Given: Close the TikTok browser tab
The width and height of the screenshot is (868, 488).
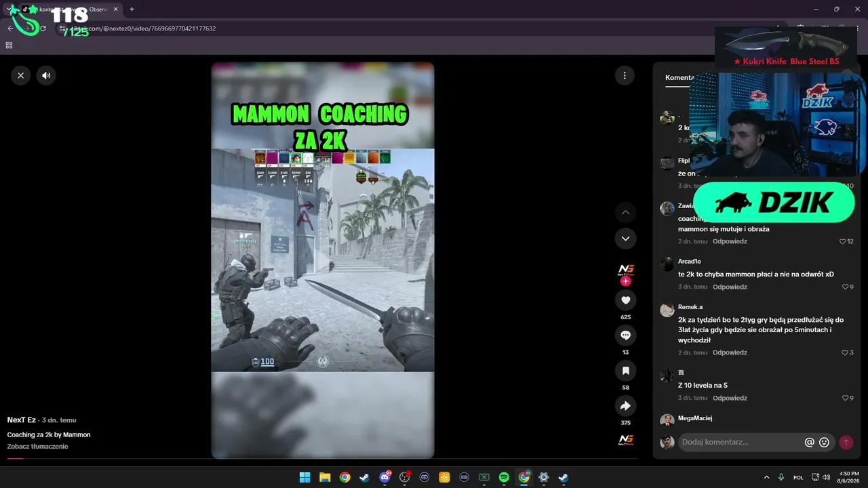Looking at the screenshot, I should pyautogui.click(x=115, y=9).
